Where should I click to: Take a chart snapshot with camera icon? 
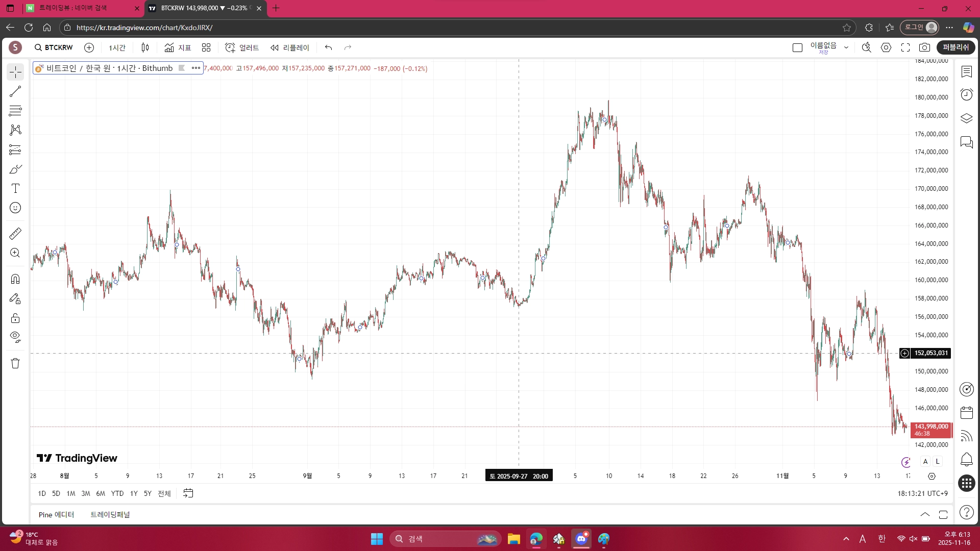[x=924, y=47]
